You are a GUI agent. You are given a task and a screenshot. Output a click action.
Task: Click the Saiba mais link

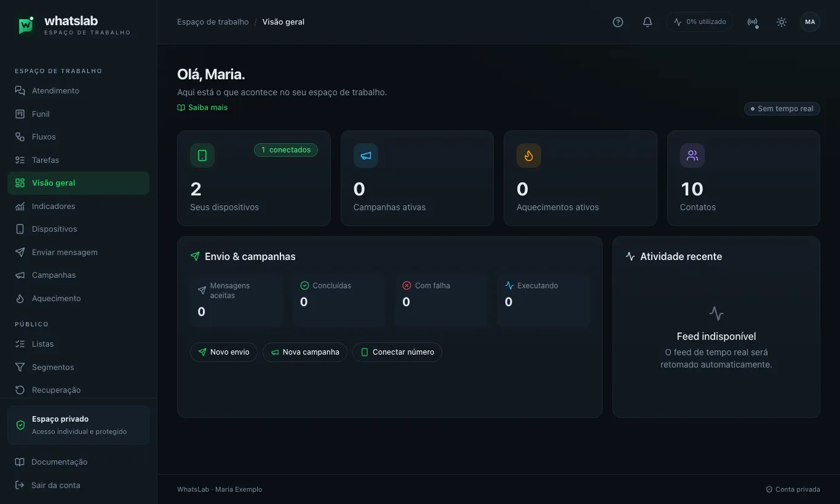[x=202, y=108]
